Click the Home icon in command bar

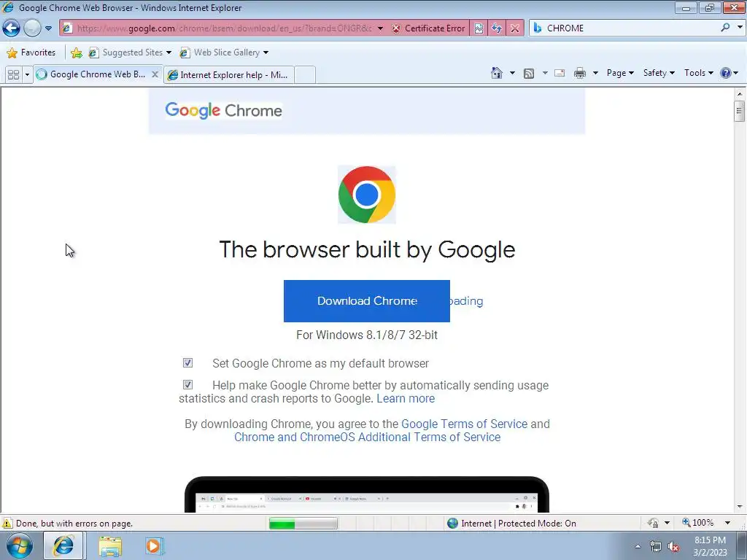(497, 73)
